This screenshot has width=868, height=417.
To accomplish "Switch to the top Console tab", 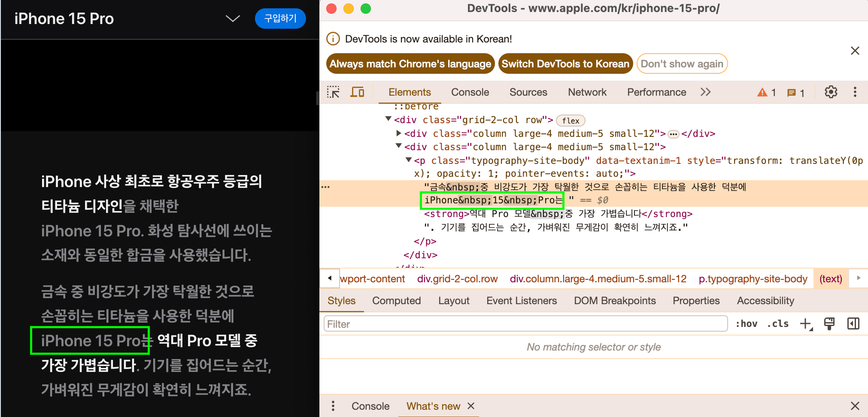I will pyautogui.click(x=470, y=92).
